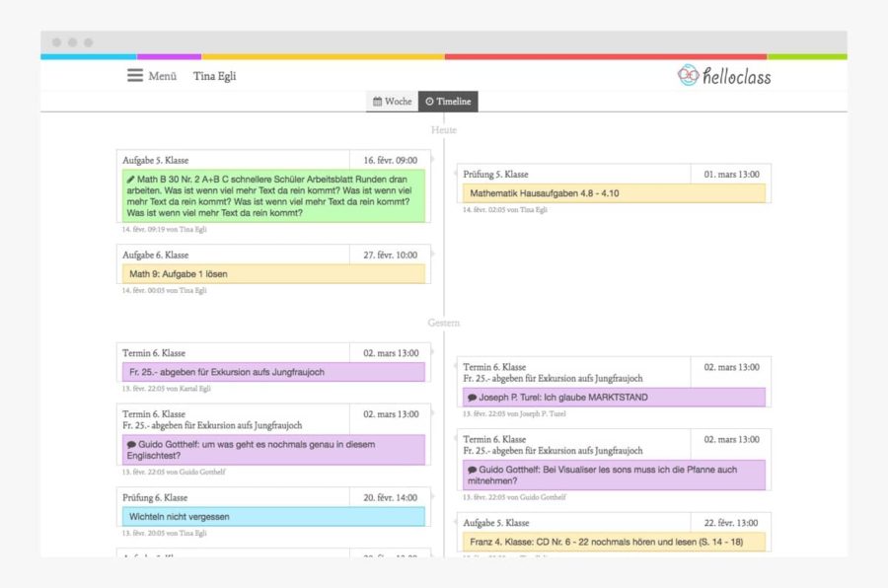Click speech bubble icon on Guido's Englischtest comment
Viewport: 888px width, 588px height.
coord(131,445)
